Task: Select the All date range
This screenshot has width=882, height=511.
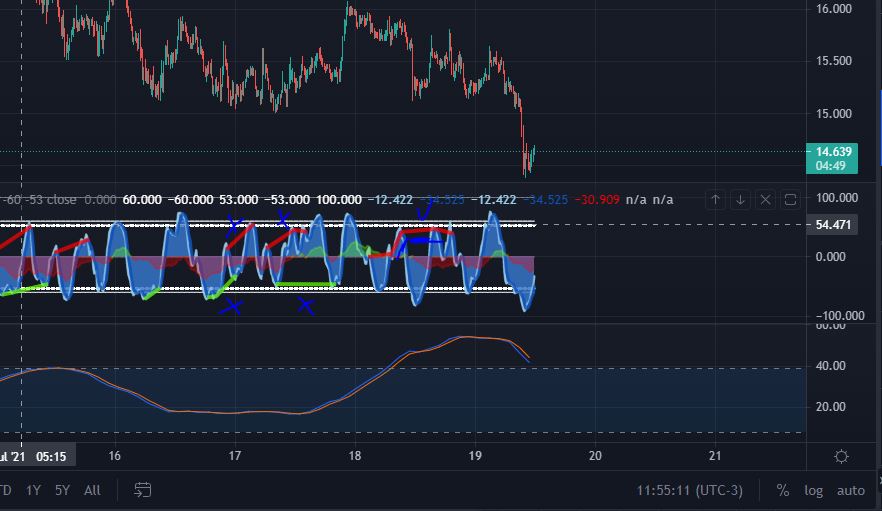Action: coord(92,490)
